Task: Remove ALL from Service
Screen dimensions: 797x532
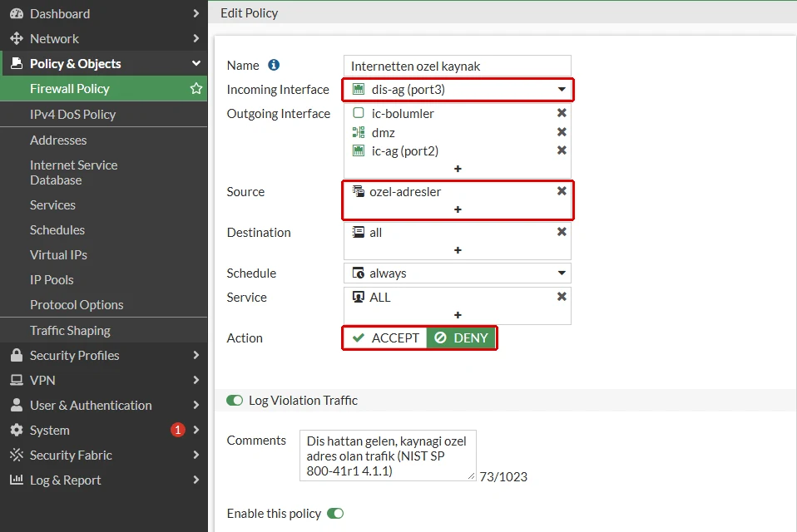Action: 562,297
